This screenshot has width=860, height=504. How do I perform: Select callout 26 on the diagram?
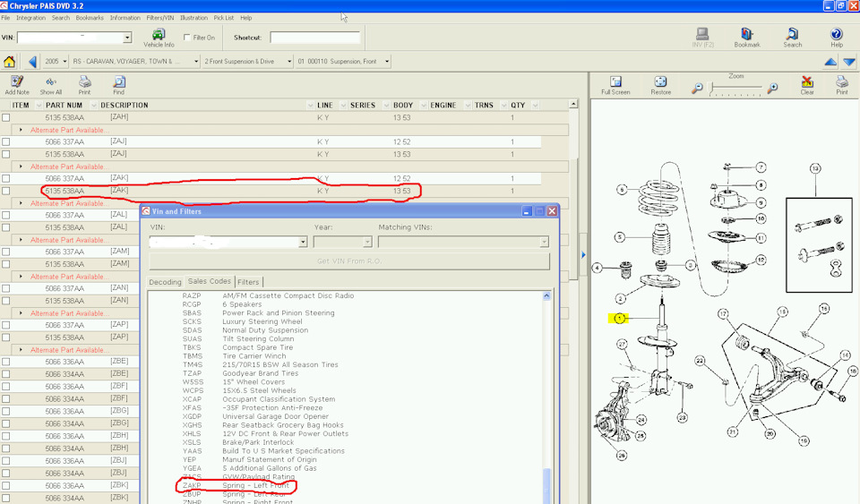(622, 456)
